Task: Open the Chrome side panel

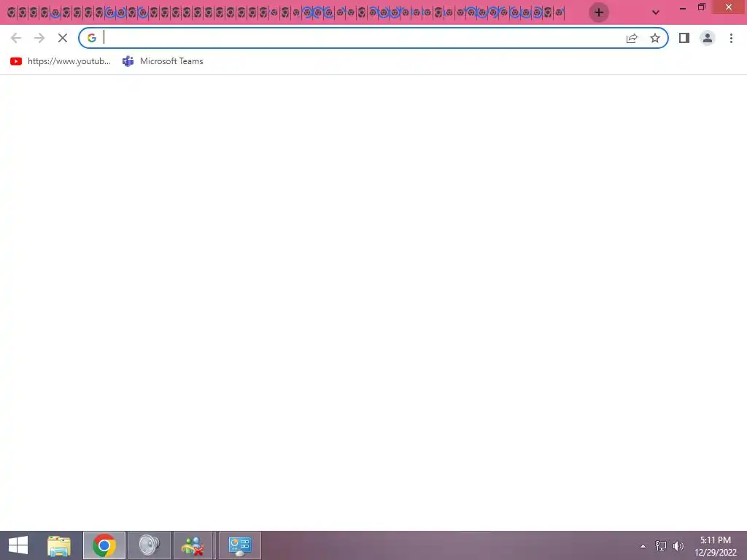Action: pos(684,38)
